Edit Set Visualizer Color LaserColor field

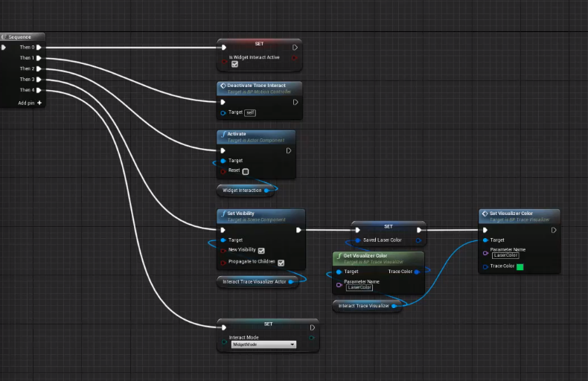click(505, 255)
